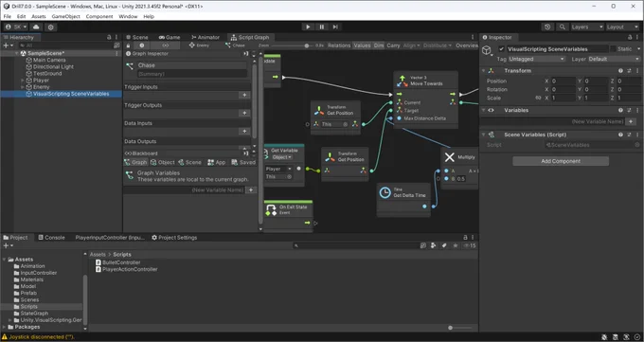This screenshot has height=342, width=644.
Task: Open the File menu
Action: (8, 16)
